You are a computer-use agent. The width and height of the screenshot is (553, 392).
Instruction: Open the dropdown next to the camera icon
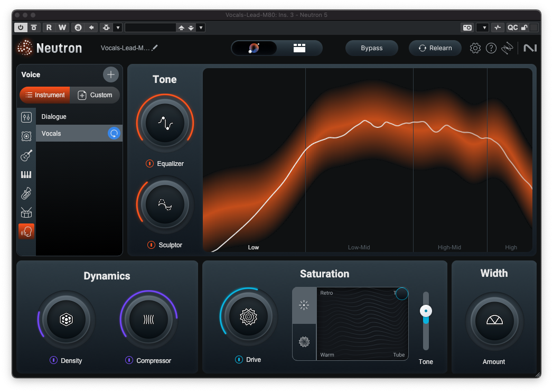coord(482,27)
